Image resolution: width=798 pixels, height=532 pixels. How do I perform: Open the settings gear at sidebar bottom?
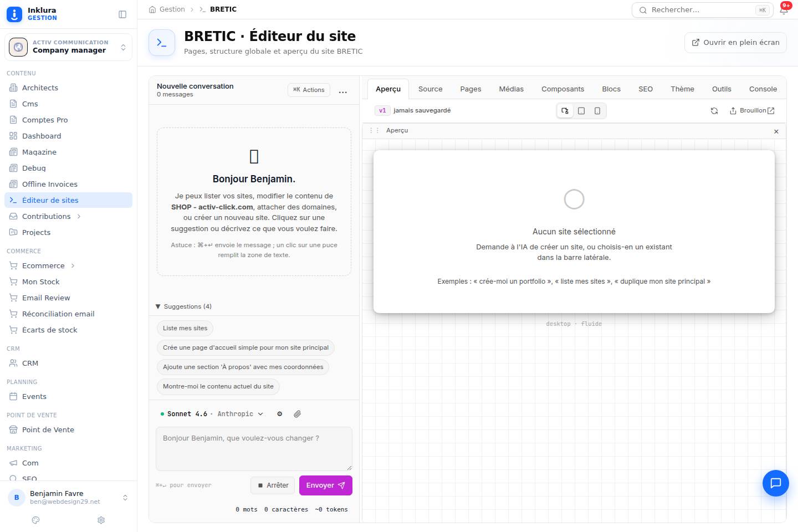101,520
